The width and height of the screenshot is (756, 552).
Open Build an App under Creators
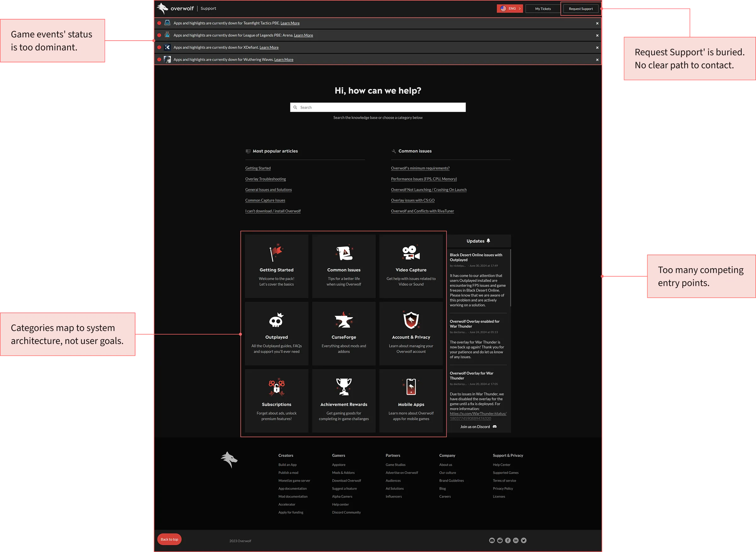click(x=287, y=465)
